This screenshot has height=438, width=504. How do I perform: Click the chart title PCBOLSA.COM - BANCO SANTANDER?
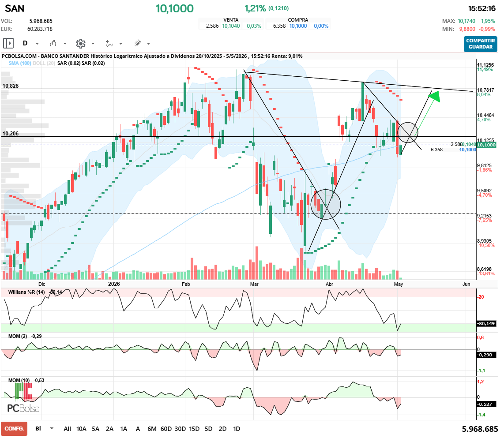click(45, 56)
